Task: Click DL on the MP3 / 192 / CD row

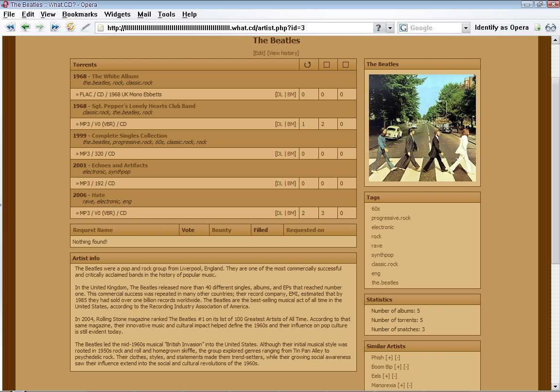Action: (x=279, y=183)
